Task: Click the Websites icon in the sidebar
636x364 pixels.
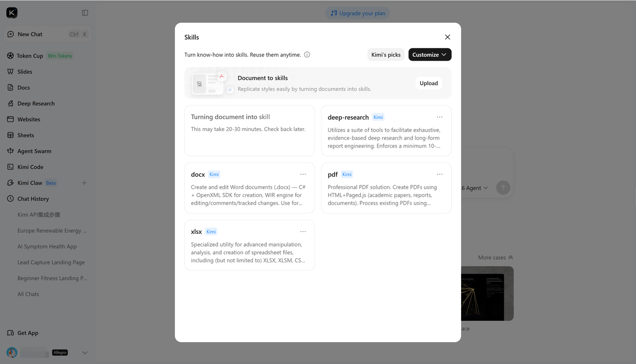Action: 10,119
